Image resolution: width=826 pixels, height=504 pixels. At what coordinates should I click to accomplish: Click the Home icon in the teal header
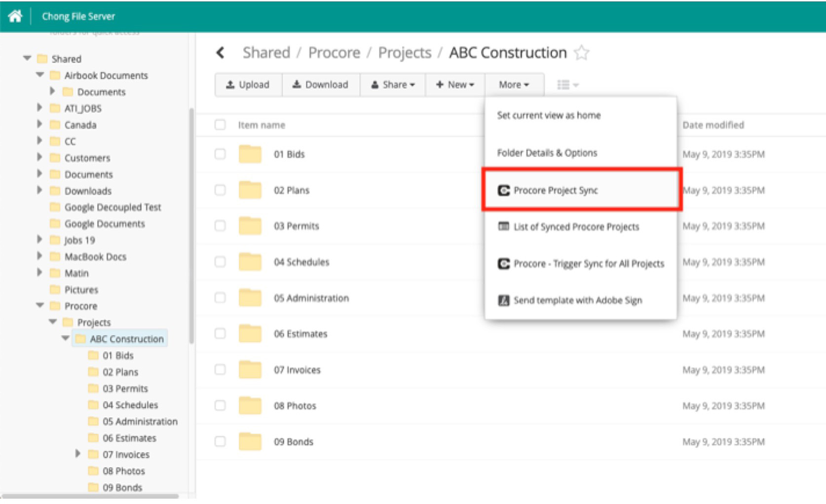(x=16, y=15)
